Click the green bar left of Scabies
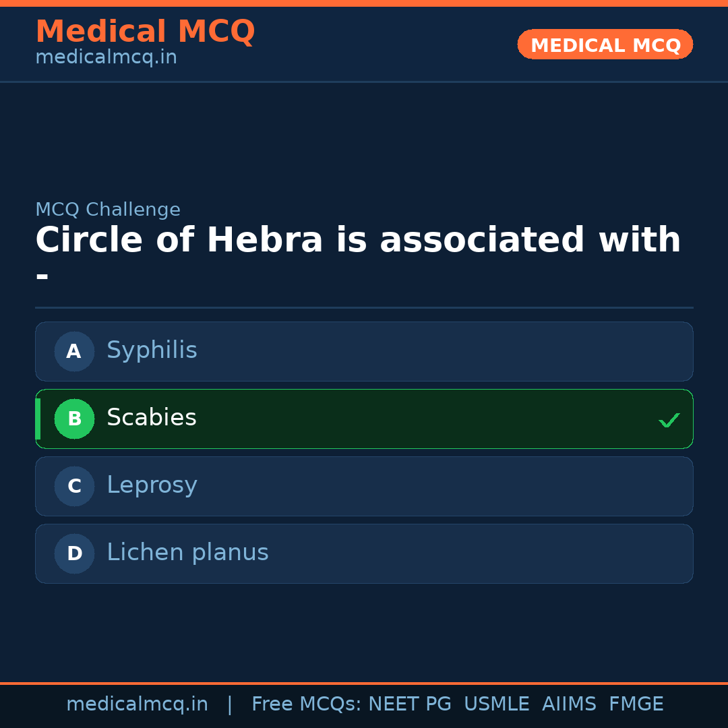 pyautogui.click(x=38, y=419)
